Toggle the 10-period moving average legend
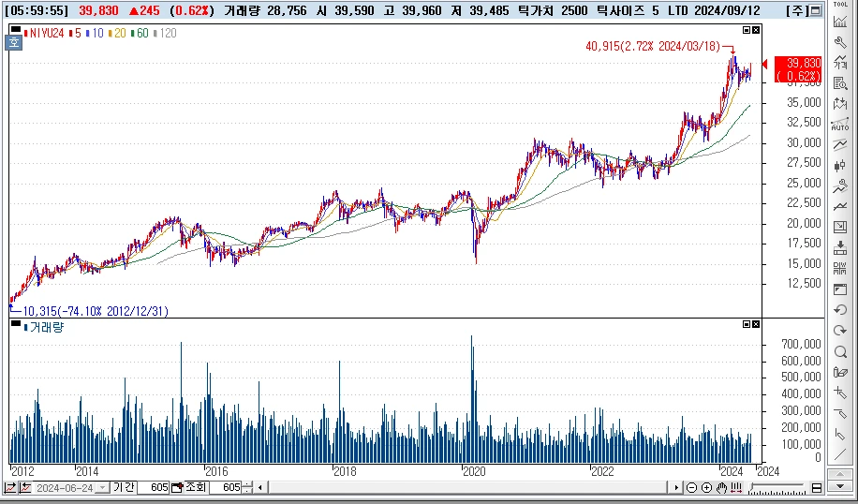858x504 pixels. [95, 34]
